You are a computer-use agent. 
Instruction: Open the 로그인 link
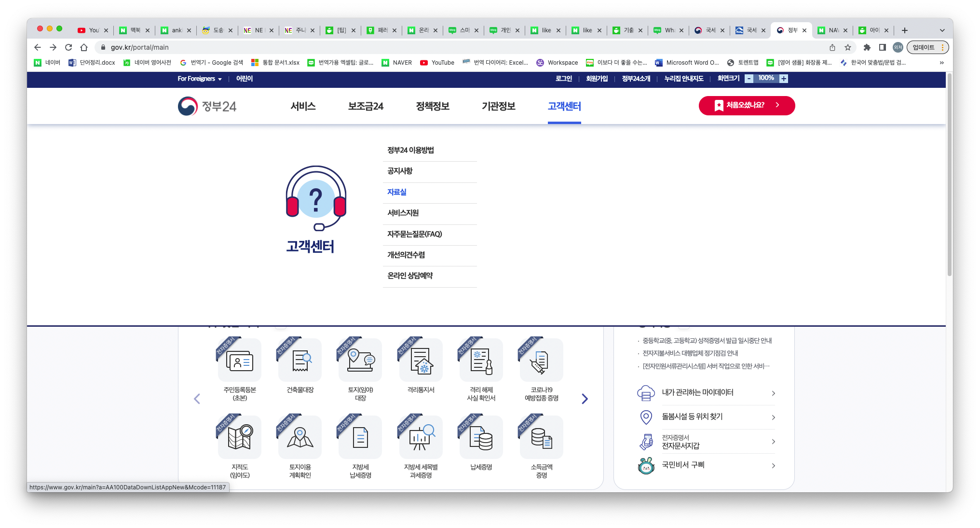tap(563, 79)
